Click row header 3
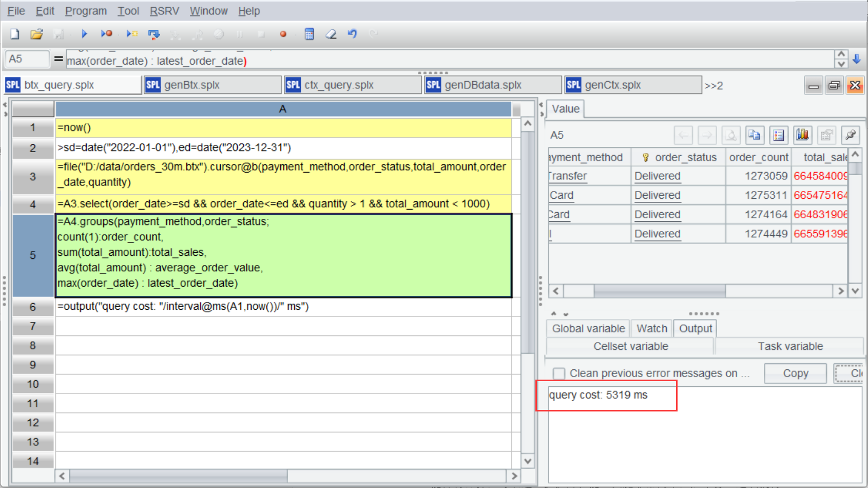Viewport: 868px width, 488px height. pos(33,177)
